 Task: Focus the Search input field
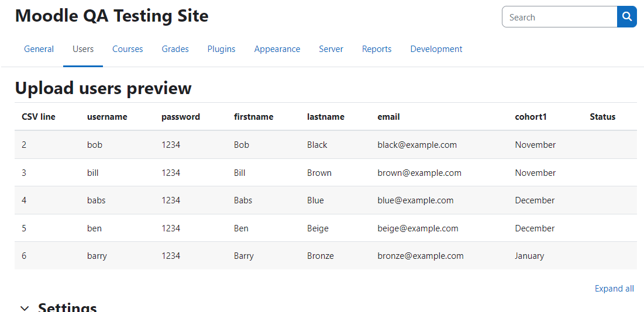(x=559, y=17)
